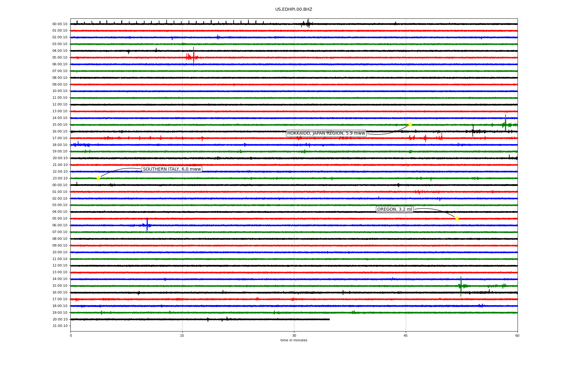Click the US.EDHPI.00.BHZ plot title
588x368 pixels.
(x=294, y=10)
